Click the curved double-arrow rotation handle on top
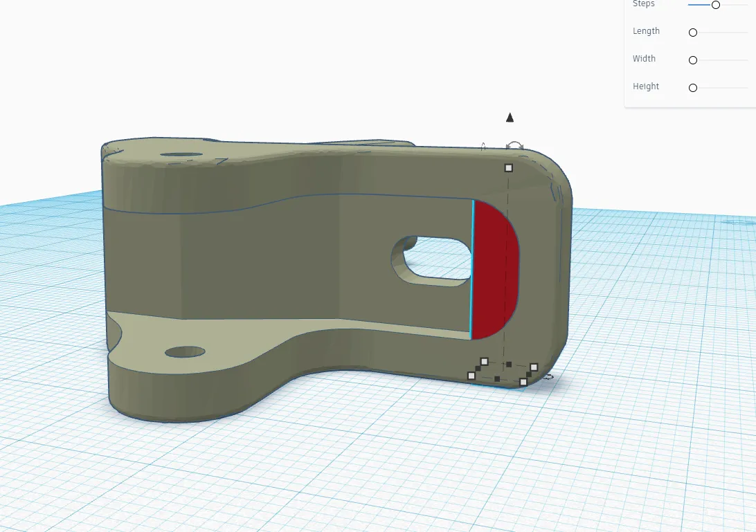756x532 pixels. [514, 145]
